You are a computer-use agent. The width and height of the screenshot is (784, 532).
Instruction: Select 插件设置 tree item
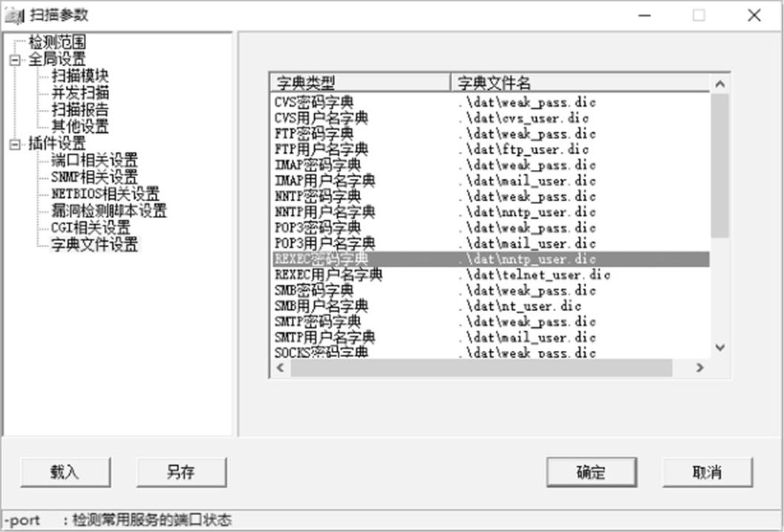(57, 143)
